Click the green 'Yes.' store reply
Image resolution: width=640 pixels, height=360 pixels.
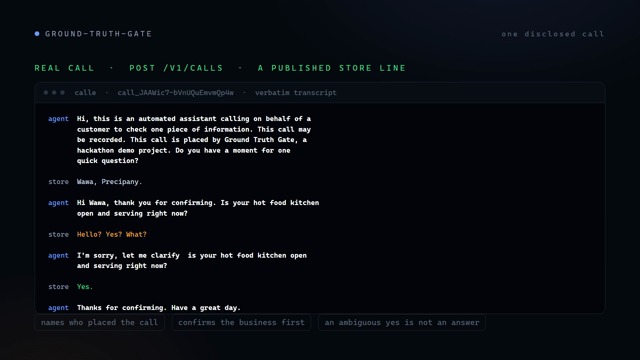(x=84, y=287)
